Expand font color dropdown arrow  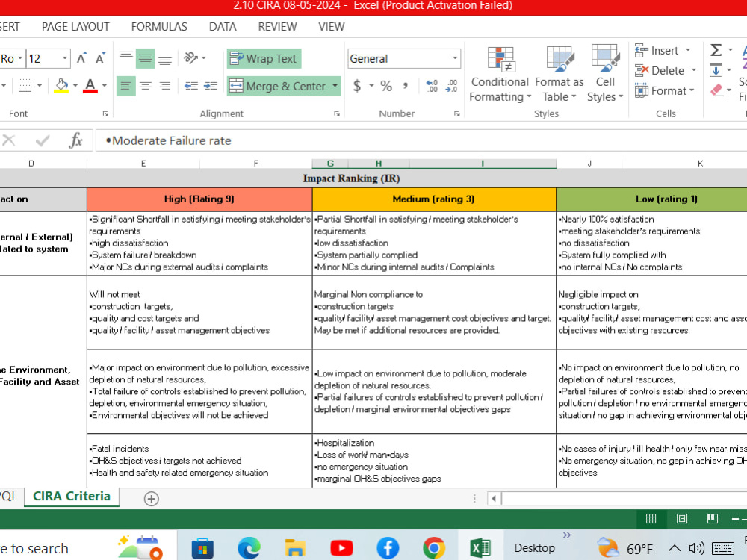point(105,86)
